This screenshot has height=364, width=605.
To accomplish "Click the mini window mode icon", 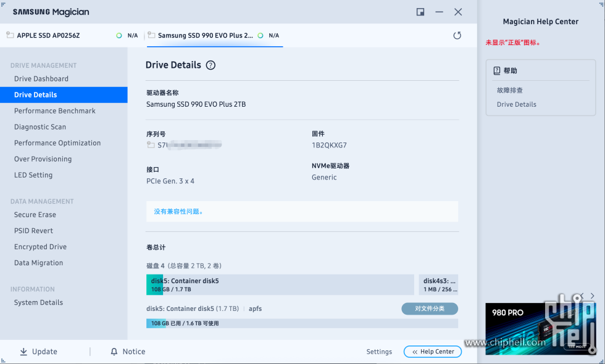I will [420, 12].
